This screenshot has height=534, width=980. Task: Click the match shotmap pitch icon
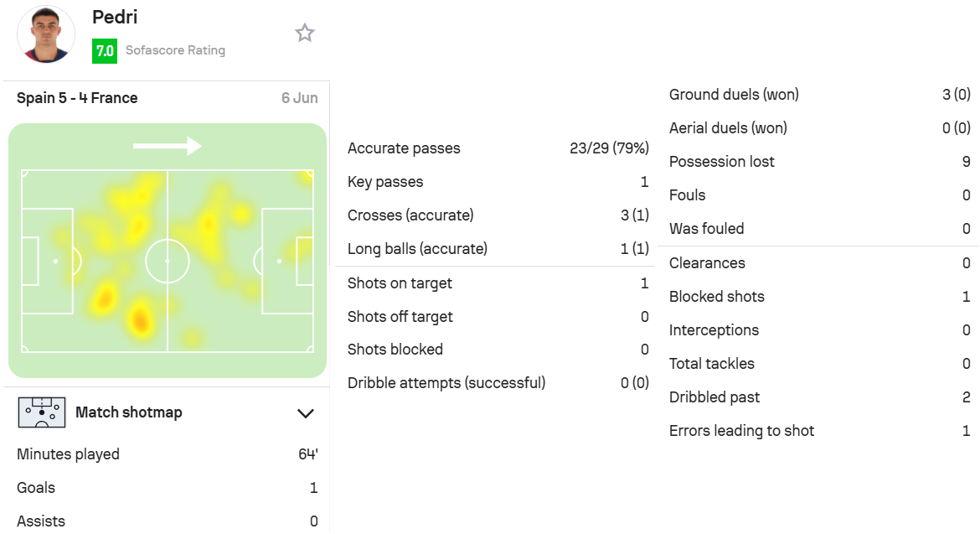(x=42, y=412)
